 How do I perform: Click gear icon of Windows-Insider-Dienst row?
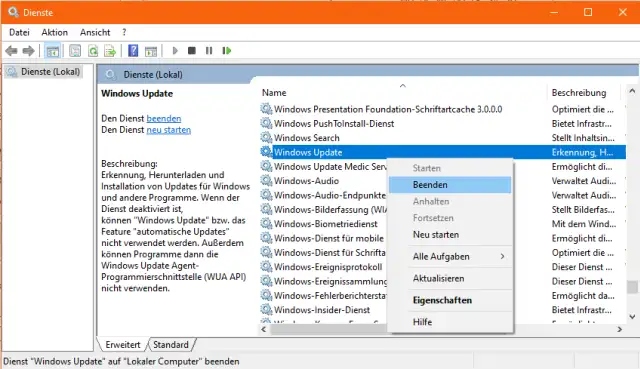click(266, 309)
